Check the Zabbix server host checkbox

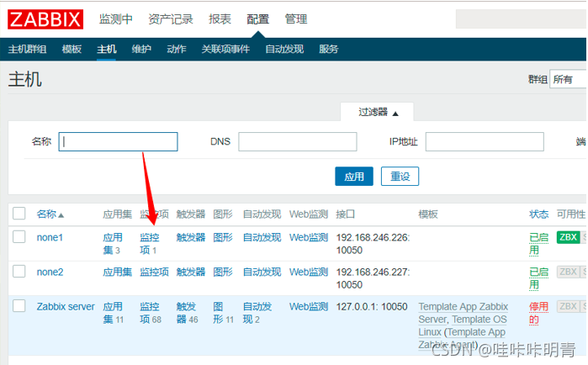19,306
